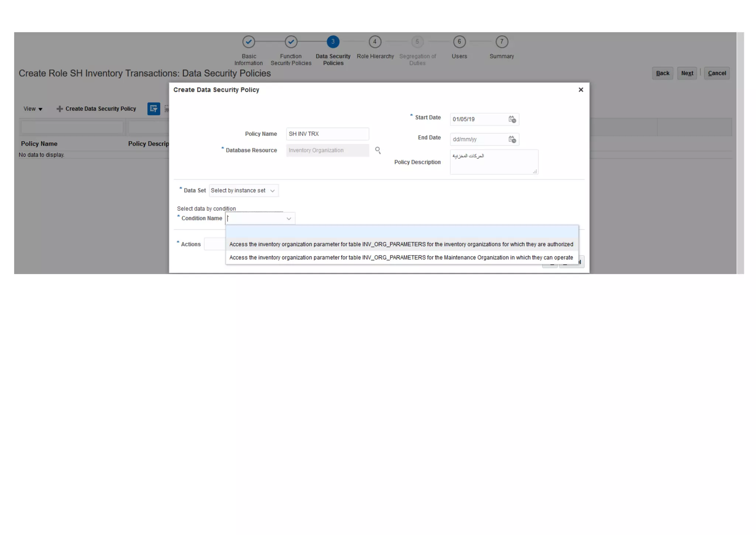Click the Back button
Viewport: 756px width, 535px height.
coord(662,73)
